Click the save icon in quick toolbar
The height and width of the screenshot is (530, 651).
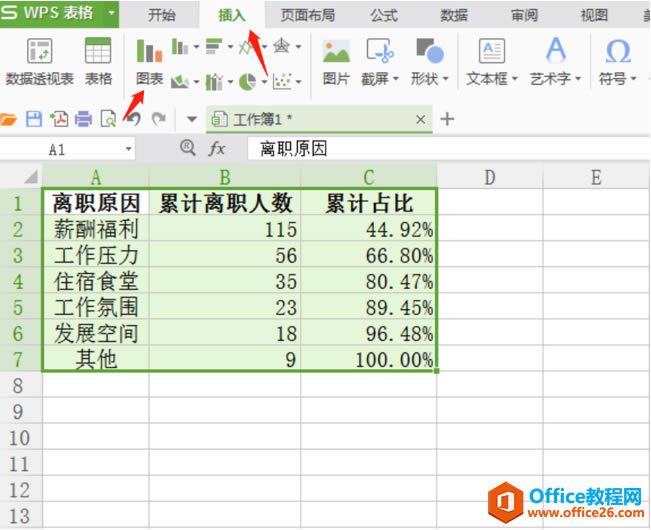tap(34, 119)
